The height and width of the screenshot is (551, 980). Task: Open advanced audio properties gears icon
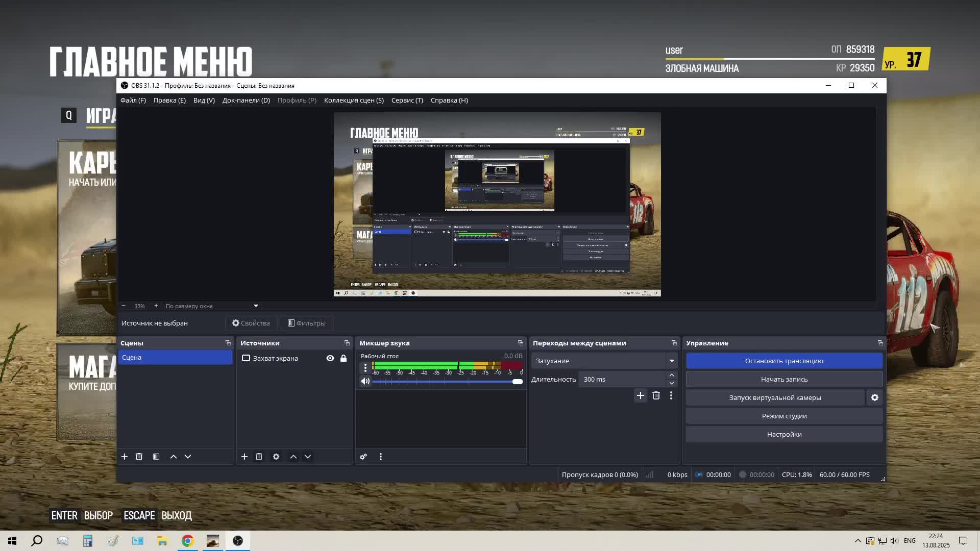363,457
